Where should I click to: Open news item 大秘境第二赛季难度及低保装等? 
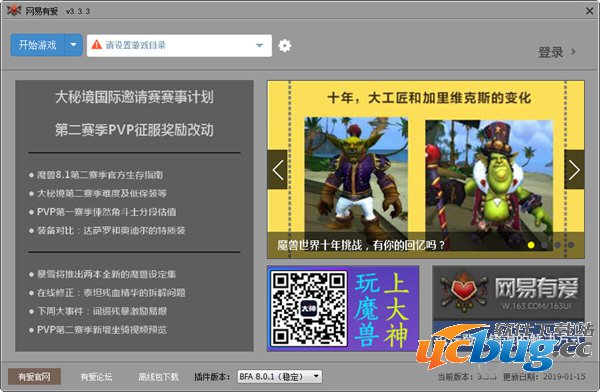(x=102, y=193)
